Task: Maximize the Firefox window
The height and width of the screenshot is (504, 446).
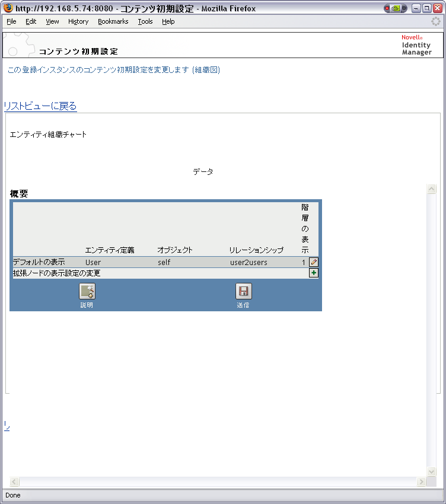Action: (x=426, y=8)
